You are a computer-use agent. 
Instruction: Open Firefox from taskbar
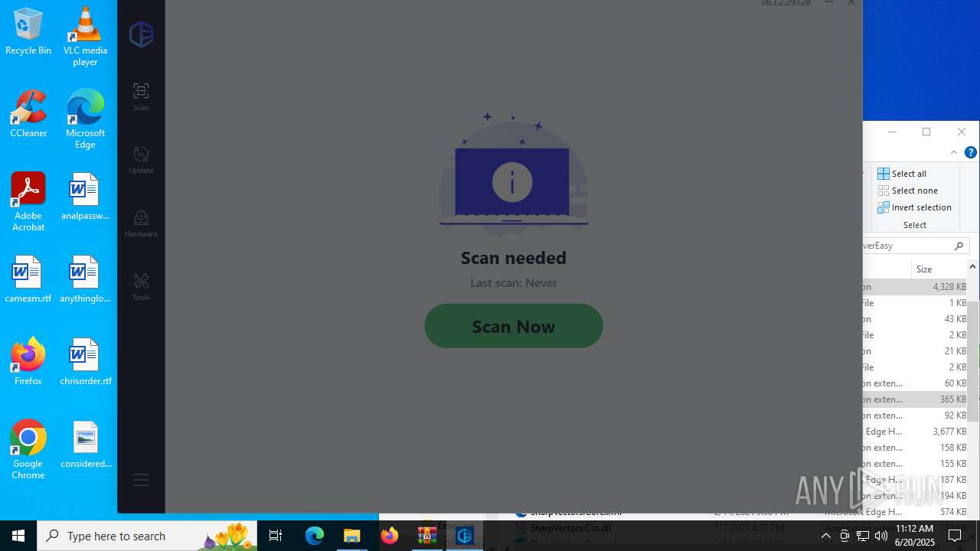(390, 536)
